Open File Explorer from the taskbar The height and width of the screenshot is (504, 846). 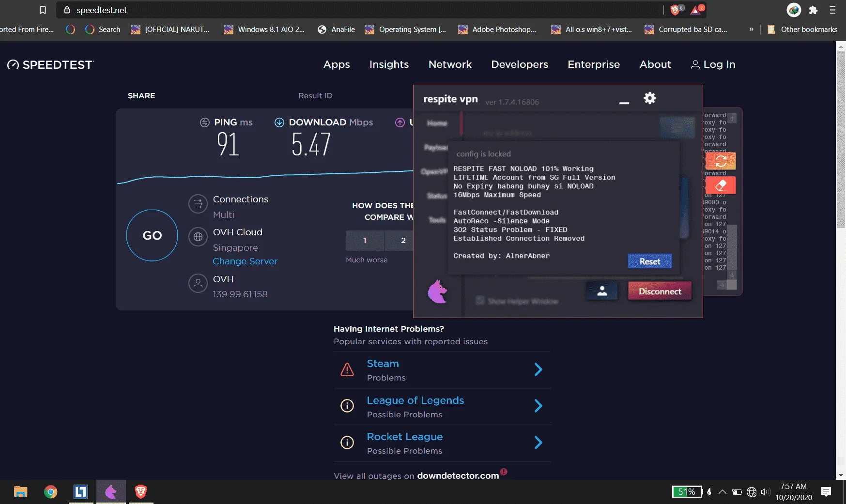click(x=20, y=492)
